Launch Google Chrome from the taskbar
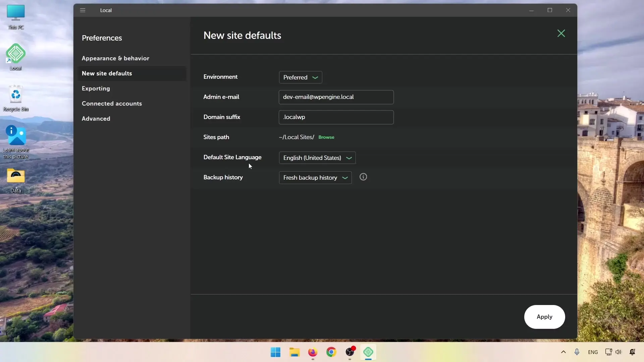 pyautogui.click(x=331, y=352)
